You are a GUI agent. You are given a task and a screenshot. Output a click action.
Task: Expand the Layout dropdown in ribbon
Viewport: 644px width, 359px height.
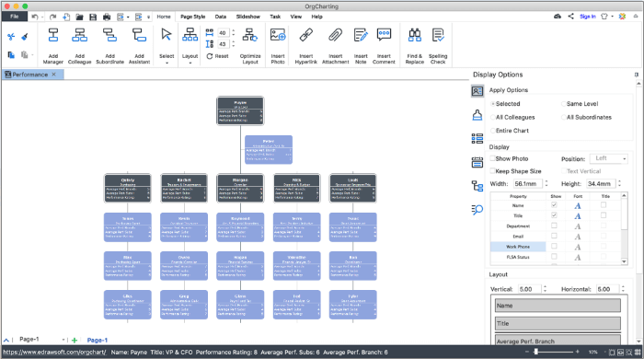(190, 64)
